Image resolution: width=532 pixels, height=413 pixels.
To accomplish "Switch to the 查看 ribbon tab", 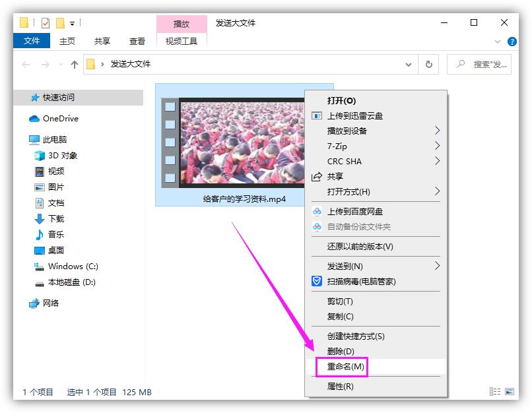I will [x=136, y=40].
